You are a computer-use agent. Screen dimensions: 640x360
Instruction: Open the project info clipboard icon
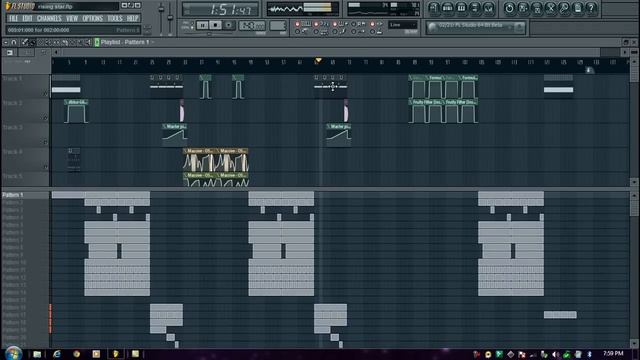(x=578, y=8)
